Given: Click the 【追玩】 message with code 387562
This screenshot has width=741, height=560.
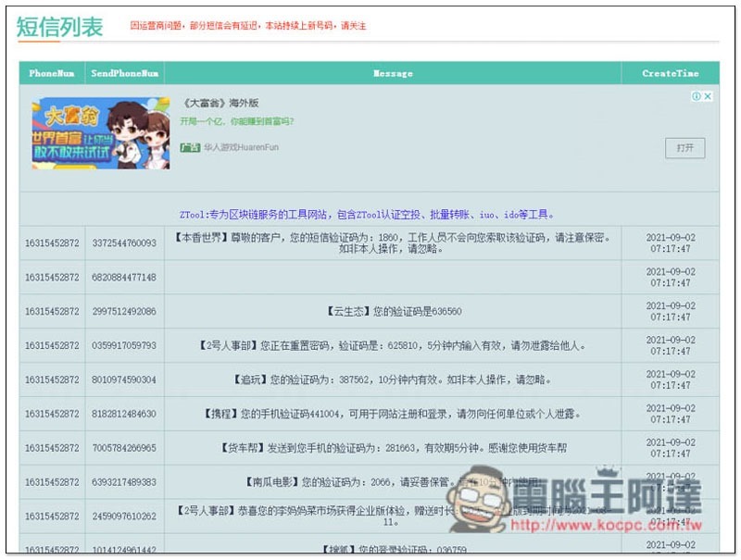Looking at the screenshot, I should [392, 380].
